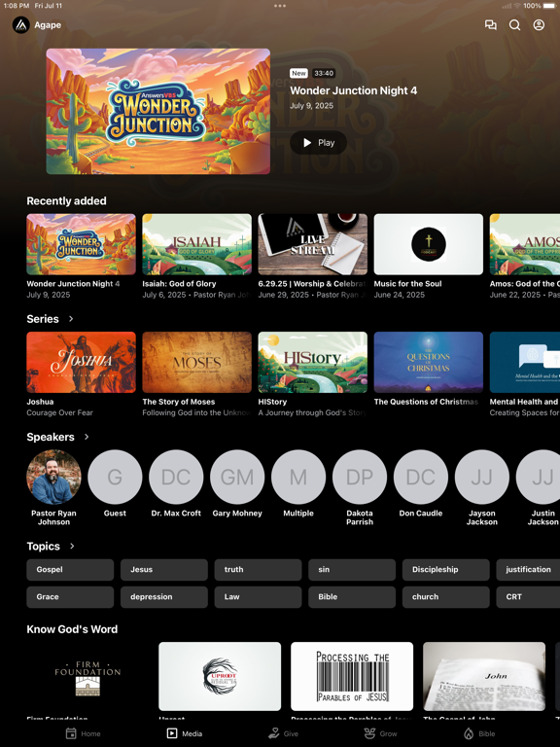Click the 'June 24, 2025' date text
This screenshot has height=747, width=560.
399,295
